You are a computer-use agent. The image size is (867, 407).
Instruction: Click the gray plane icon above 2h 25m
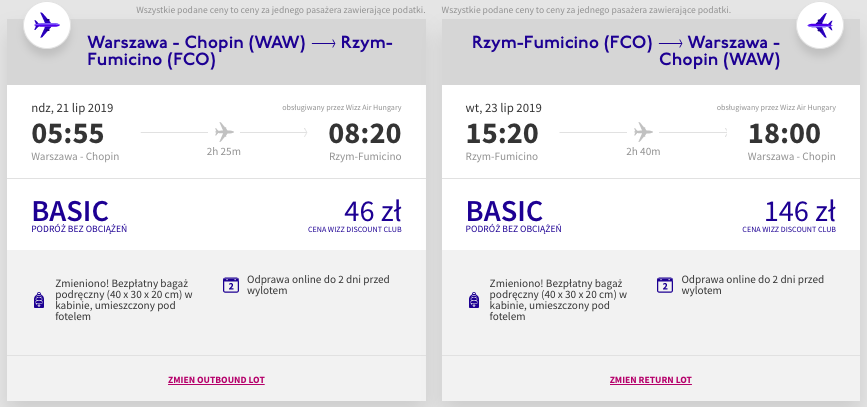coord(224,132)
